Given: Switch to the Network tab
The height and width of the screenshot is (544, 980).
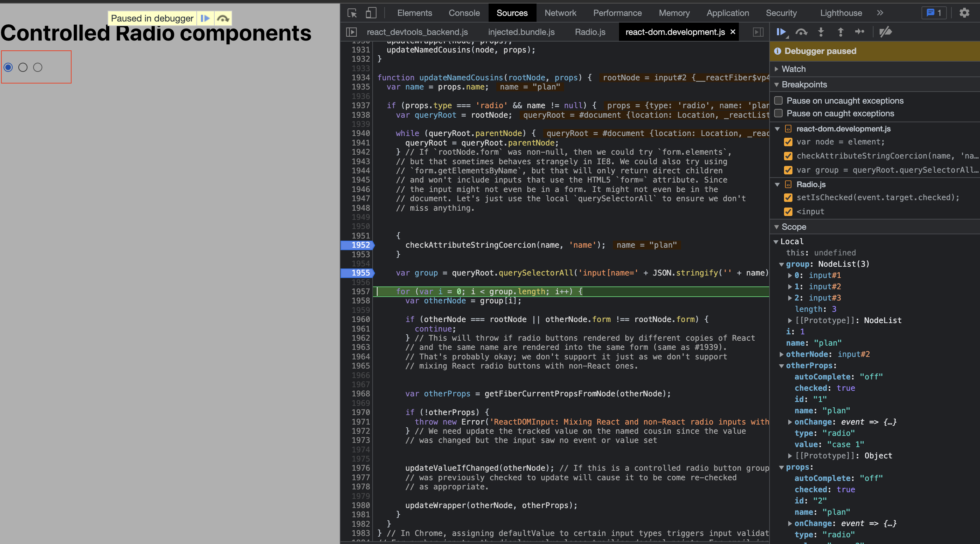Looking at the screenshot, I should coord(561,13).
